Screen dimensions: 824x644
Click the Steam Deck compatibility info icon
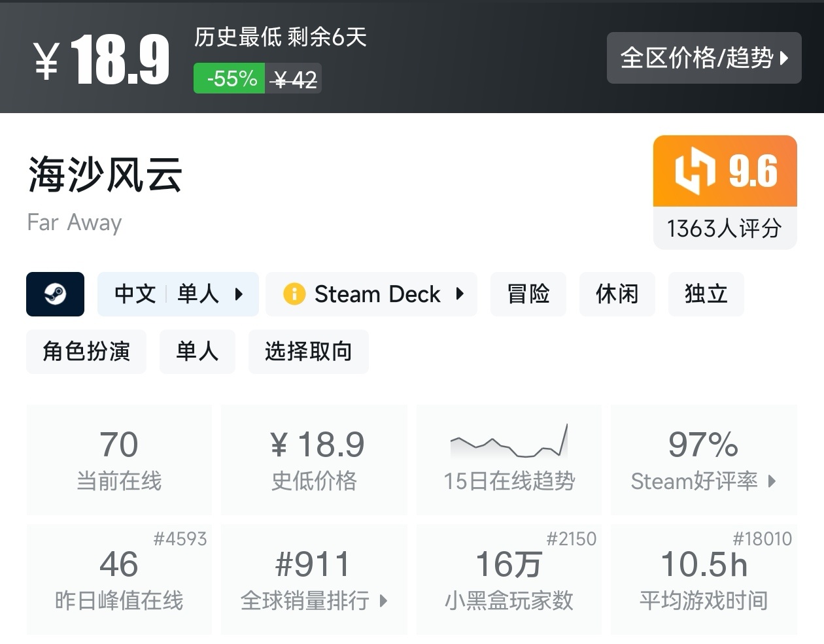(295, 294)
